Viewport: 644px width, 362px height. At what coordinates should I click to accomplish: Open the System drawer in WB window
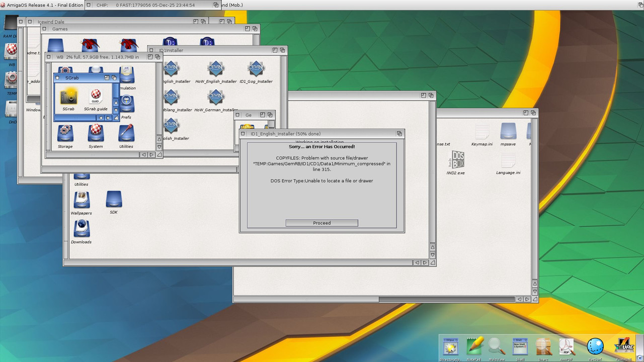[96, 133]
